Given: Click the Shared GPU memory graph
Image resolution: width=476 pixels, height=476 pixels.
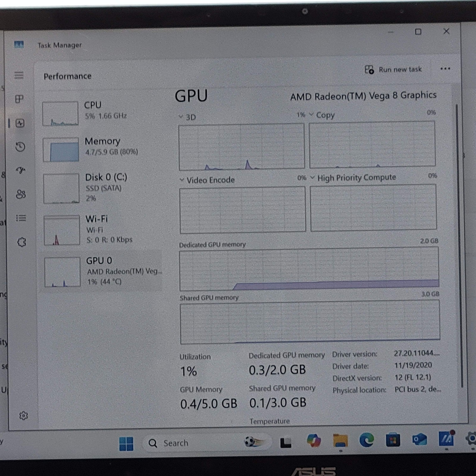Looking at the screenshot, I should pyautogui.click(x=310, y=322).
